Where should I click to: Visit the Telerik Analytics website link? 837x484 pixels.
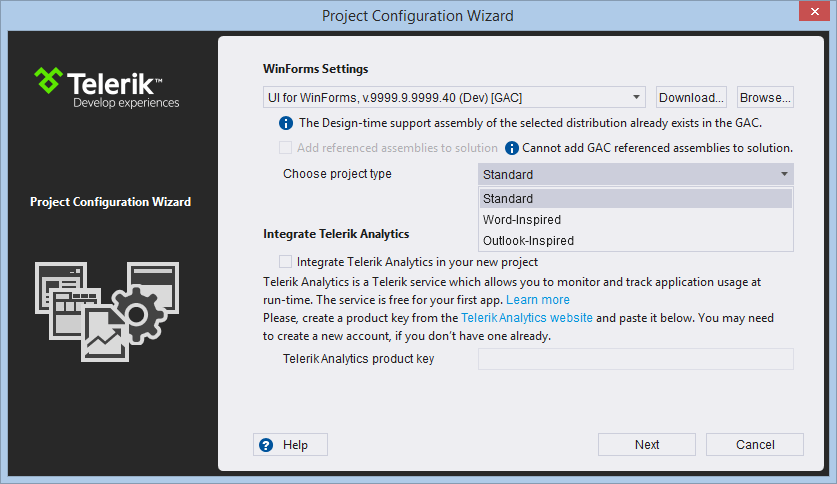[x=527, y=318]
